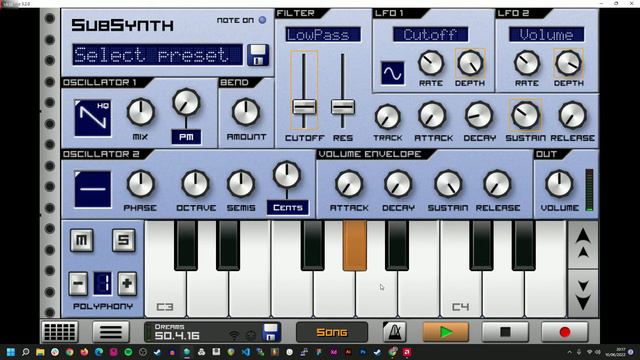This screenshot has height=360, width=640.
Task: Save preset using the SubSynth floppy disk icon
Action: click(x=258, y=55)
